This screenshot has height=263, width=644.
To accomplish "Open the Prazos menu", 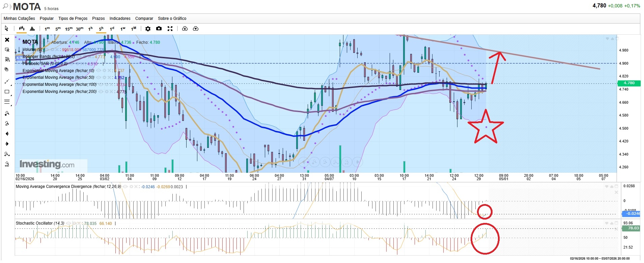I will tap(99, 19).
